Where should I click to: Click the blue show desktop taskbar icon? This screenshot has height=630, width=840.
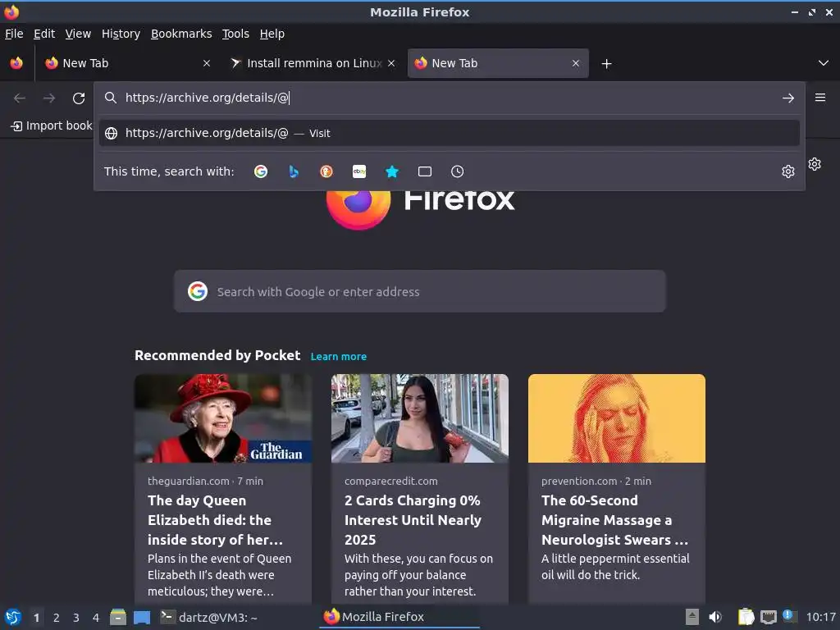coord(142,617)
